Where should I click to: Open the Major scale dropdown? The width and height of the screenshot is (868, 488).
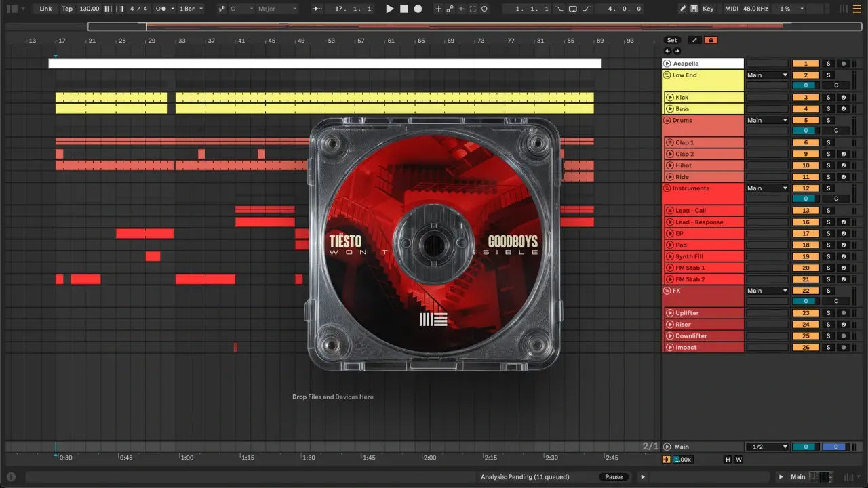pyautogui.click(x=277, y=9)
